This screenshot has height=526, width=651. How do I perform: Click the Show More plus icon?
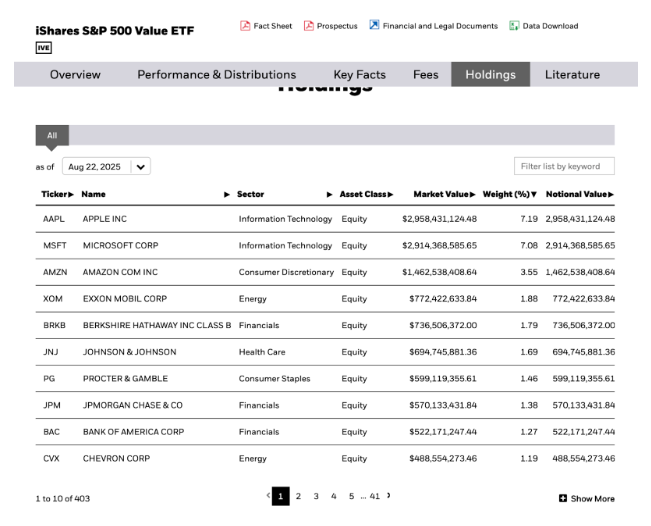(x=563, y=498)
